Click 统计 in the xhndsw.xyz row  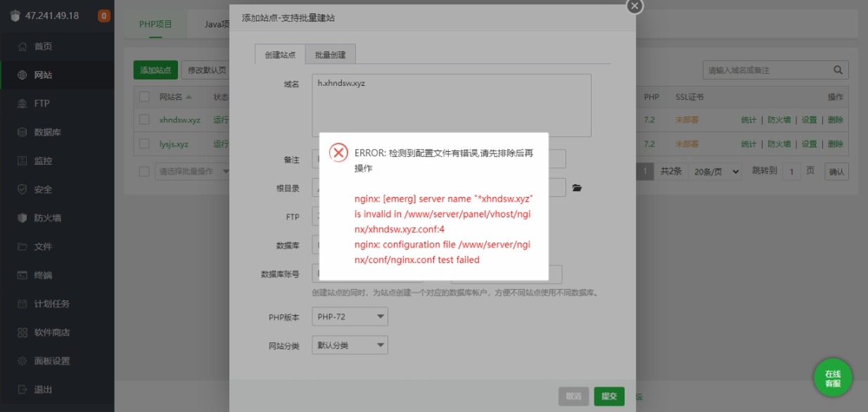(749, 120)
